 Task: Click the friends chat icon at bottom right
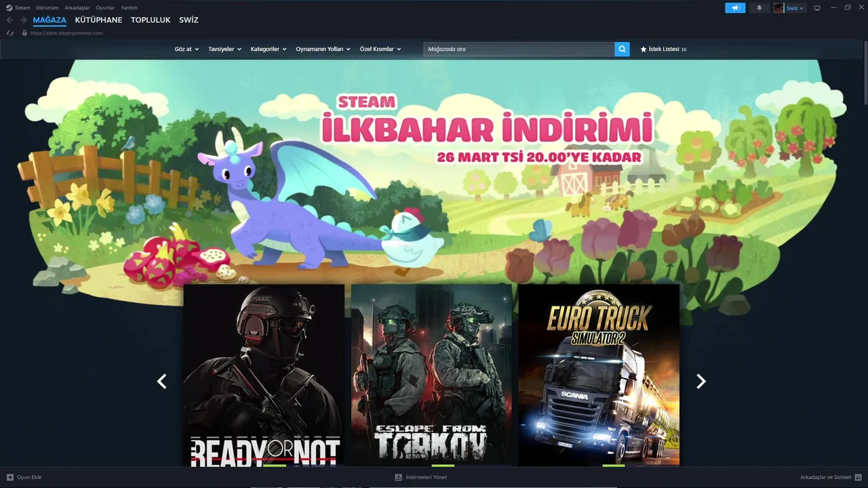point(859,477)
